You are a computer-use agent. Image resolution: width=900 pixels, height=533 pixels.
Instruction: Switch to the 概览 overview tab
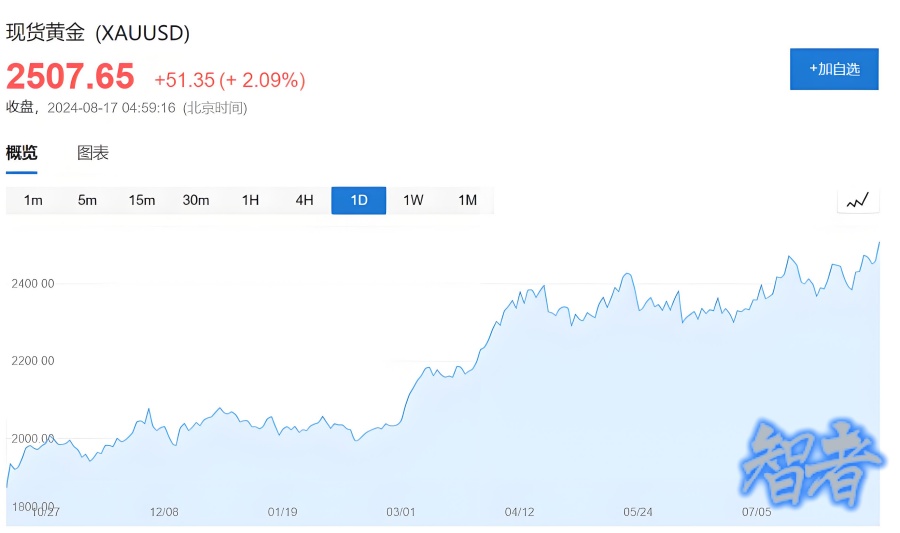click(22, 153)
